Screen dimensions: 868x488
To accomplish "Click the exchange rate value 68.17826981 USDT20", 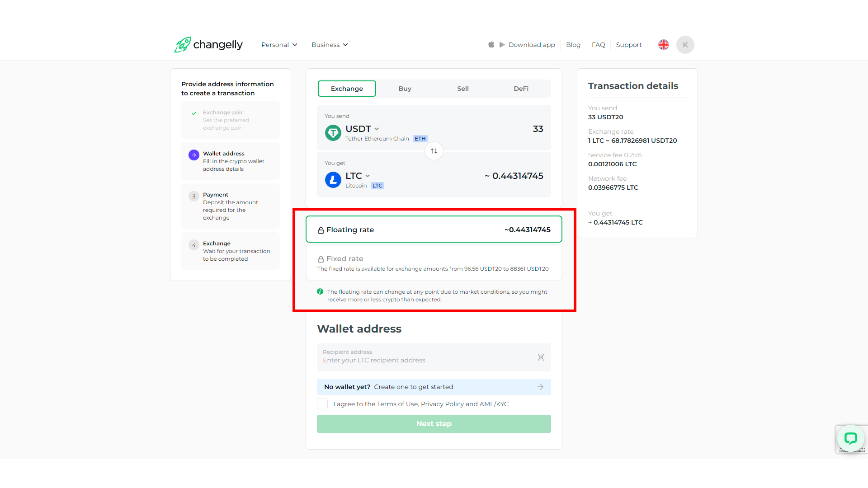I will click(644, 141).
